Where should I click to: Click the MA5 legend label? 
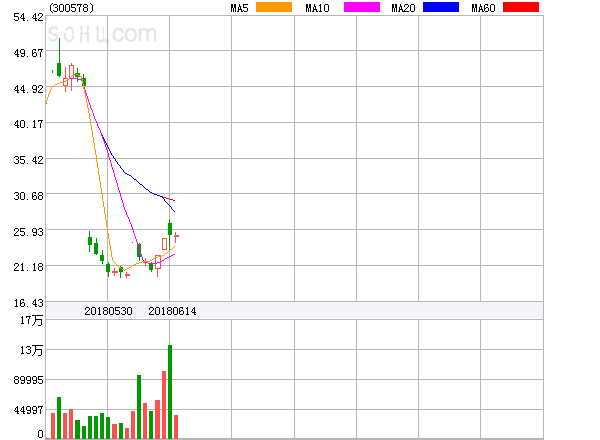[x=239, y=8]
